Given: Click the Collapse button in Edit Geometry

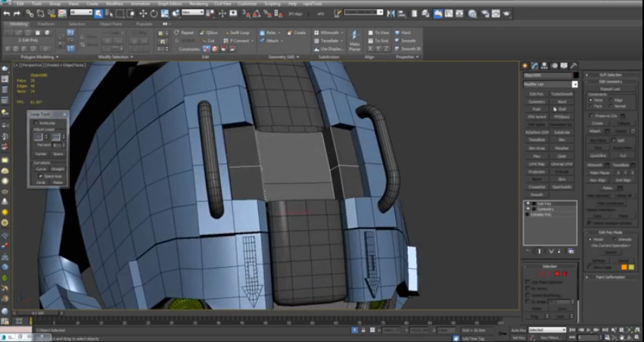Looking at the screenshot, I should 624,123.
